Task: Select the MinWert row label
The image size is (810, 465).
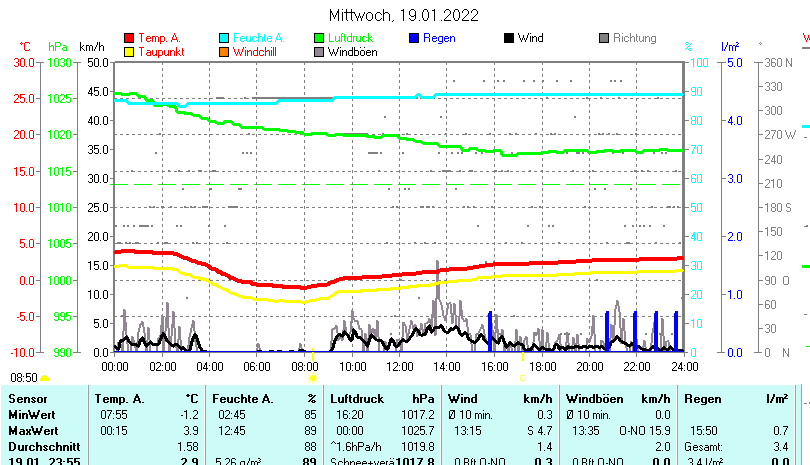Action: coord(31,414)
